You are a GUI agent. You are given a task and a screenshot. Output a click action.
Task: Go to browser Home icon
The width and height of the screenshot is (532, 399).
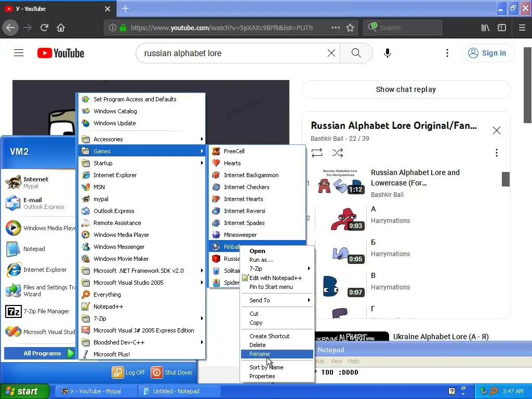(61, 28)
